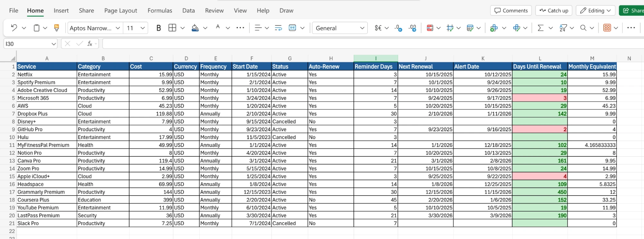Click the Conditional Formatting icon
The width and height of the screenshot is (644, 239).
430,28
